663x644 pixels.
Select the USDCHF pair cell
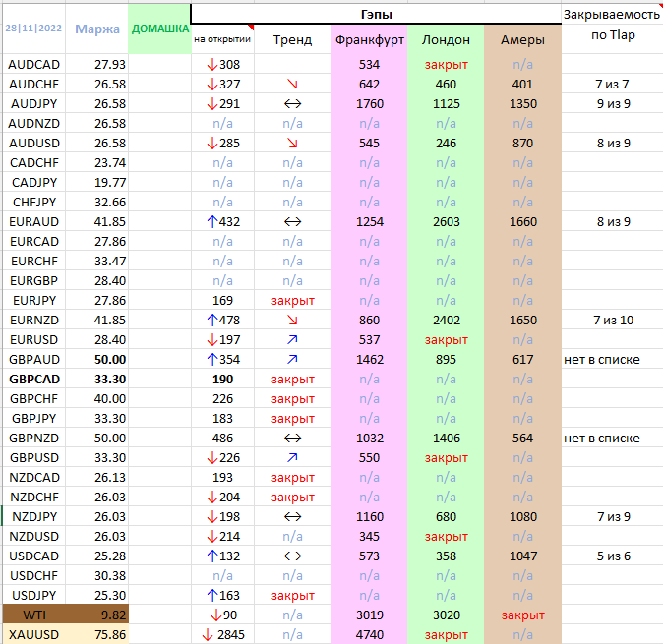tap(33, 575)
